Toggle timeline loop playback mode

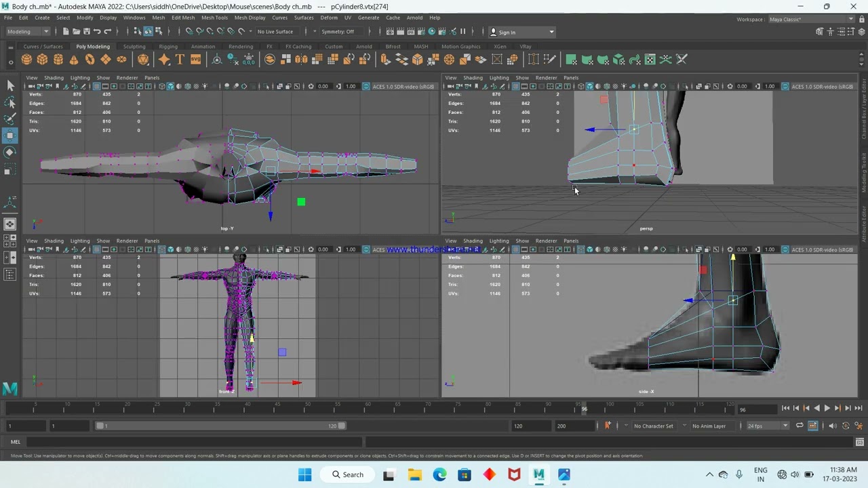point(800,426)
